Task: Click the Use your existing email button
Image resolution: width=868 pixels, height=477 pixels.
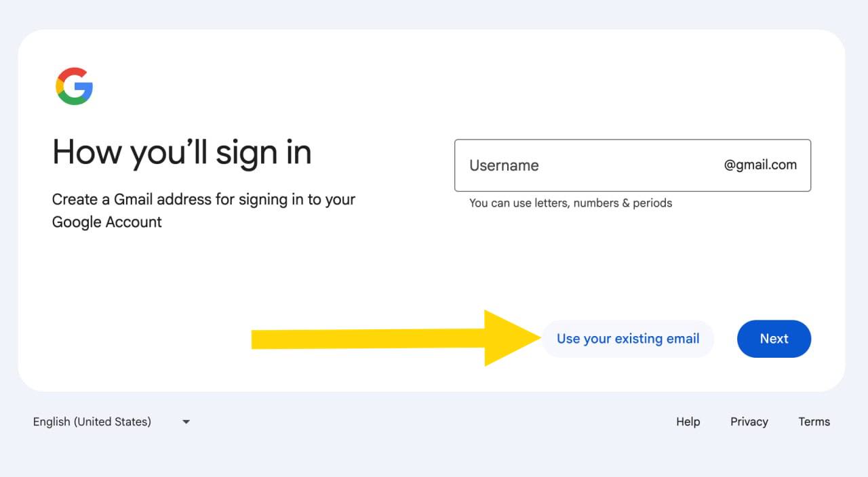Action: [x=627, y=339]
